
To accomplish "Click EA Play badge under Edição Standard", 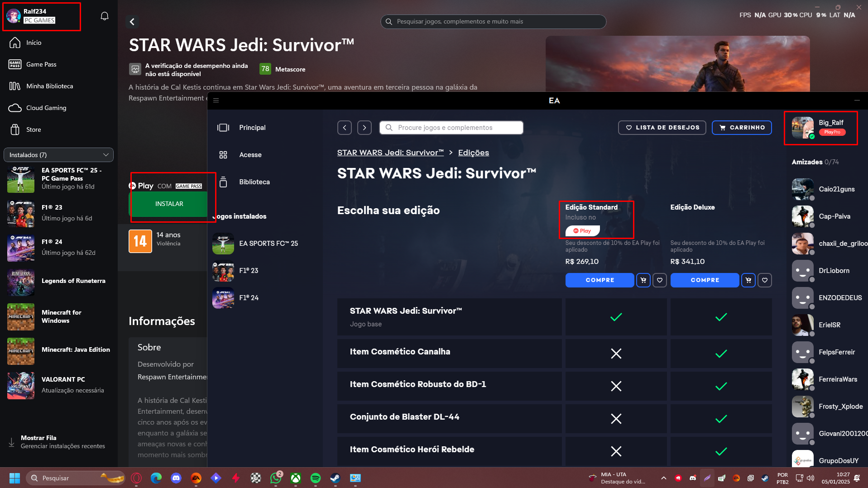I will tap(582, 231).
